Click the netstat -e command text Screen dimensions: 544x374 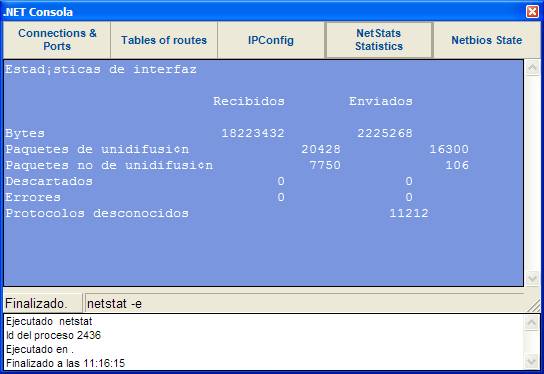tap(114, 304)
